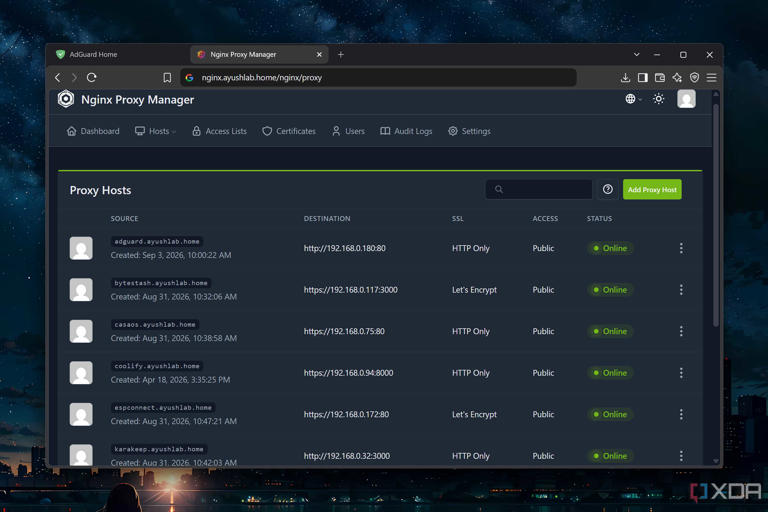Open the browser downloads icon
Viewport: 768px width, 512px height.
click(x=625, y=77)
